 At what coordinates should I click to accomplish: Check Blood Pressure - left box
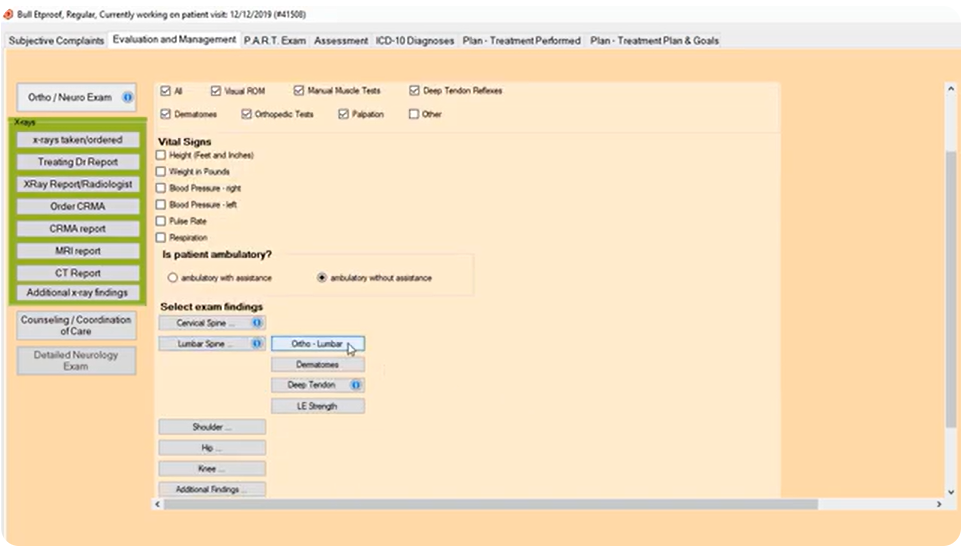pyautogui.click(x=161, y=204)
